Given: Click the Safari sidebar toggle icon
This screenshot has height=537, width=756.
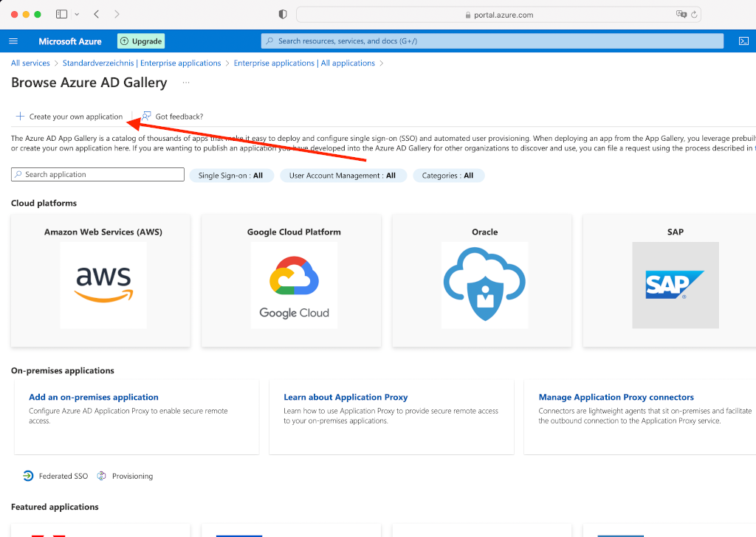Looking at the screenshot, I should [x=61, y=14].
